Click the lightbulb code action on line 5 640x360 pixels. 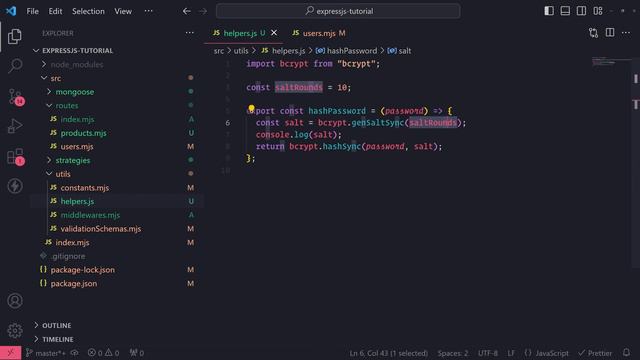pos(251,109)
